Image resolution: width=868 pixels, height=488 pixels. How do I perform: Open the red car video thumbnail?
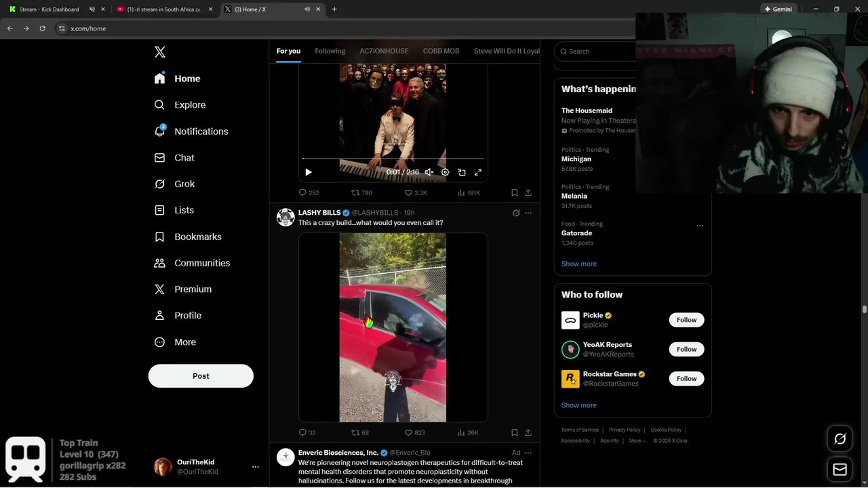click(393, 327)
